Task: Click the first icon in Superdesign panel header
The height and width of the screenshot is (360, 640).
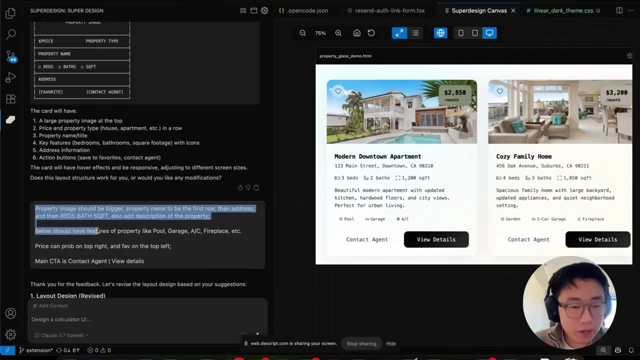Action: (x=243, y=11)
